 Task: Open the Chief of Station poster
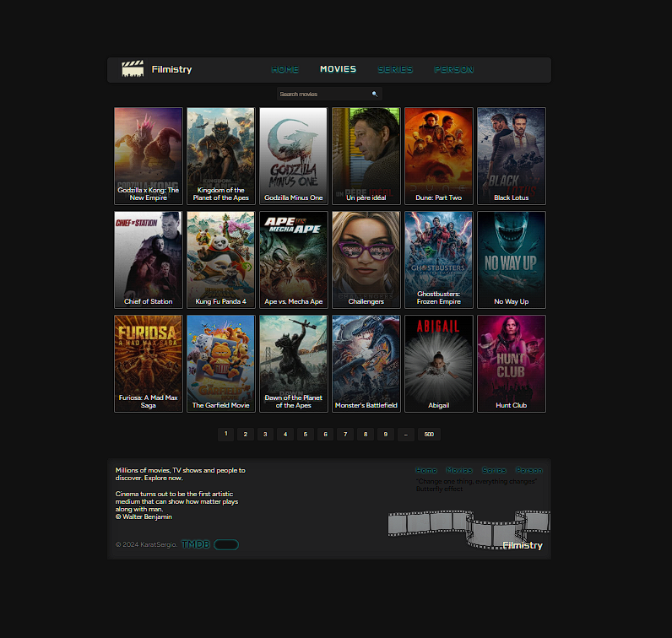click(149, 260)
